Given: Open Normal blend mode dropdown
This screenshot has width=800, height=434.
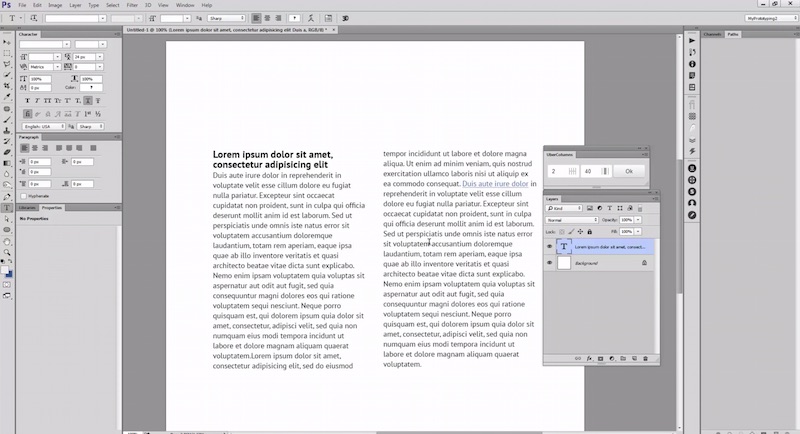Looking at the screenshot, I should point(572,220).
